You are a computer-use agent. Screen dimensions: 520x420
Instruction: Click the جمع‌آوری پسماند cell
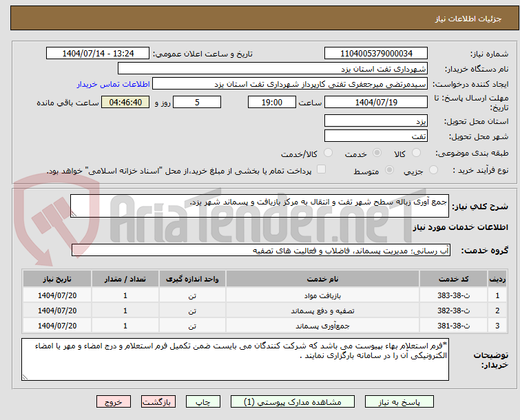(x=323, y=326)
